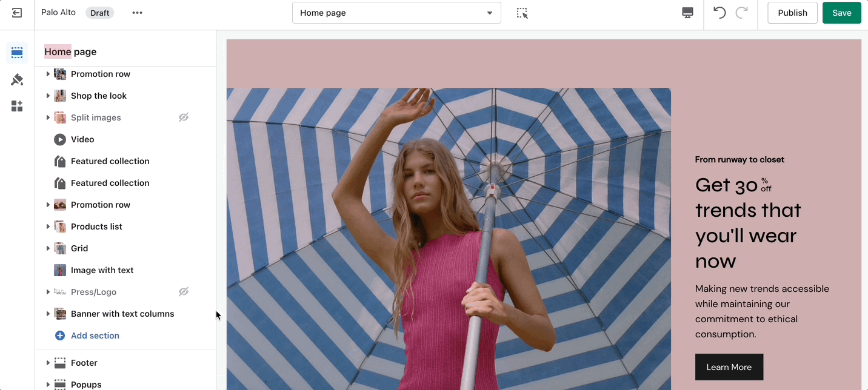
Task: Select the Banner with text columns label
Action: pyautogui.click(x=122, y=314)
